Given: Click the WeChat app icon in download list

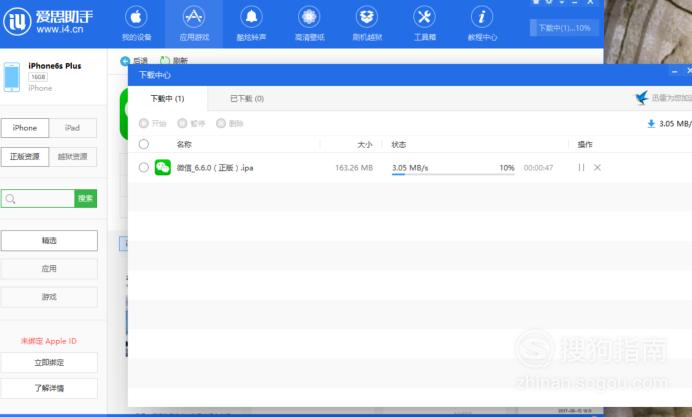Looking at the screenshot, I should click(163, 167).
